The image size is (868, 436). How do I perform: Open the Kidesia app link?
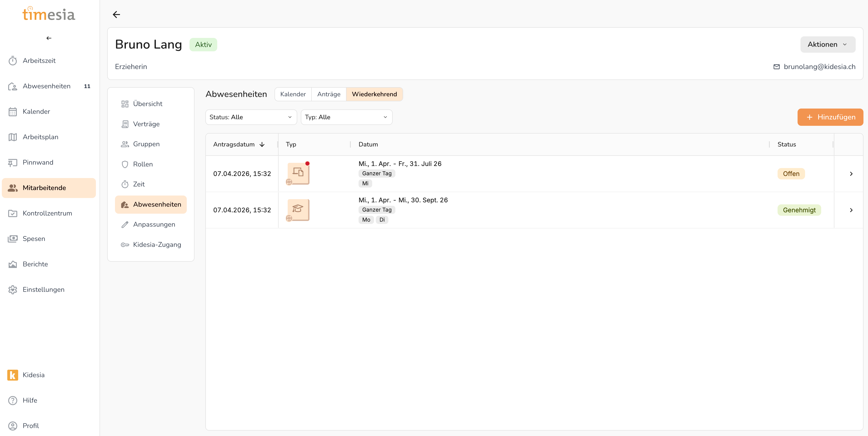[x=33, y=375]
